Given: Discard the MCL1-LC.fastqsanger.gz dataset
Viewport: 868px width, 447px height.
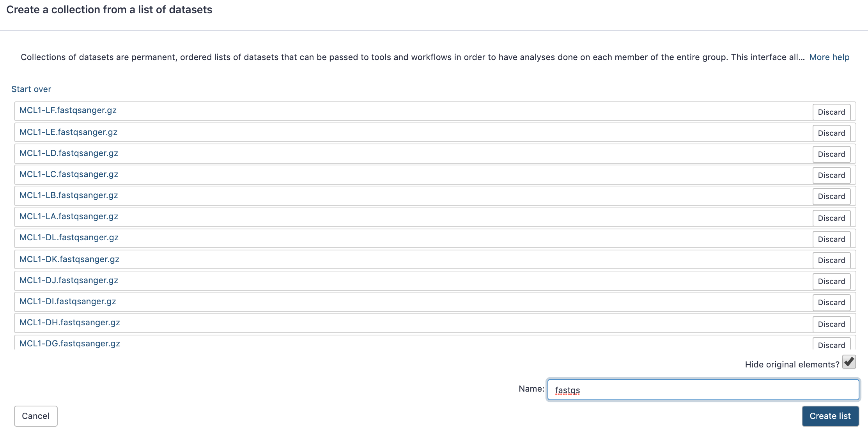Looking at the screenshot, I should coord(831,176).
